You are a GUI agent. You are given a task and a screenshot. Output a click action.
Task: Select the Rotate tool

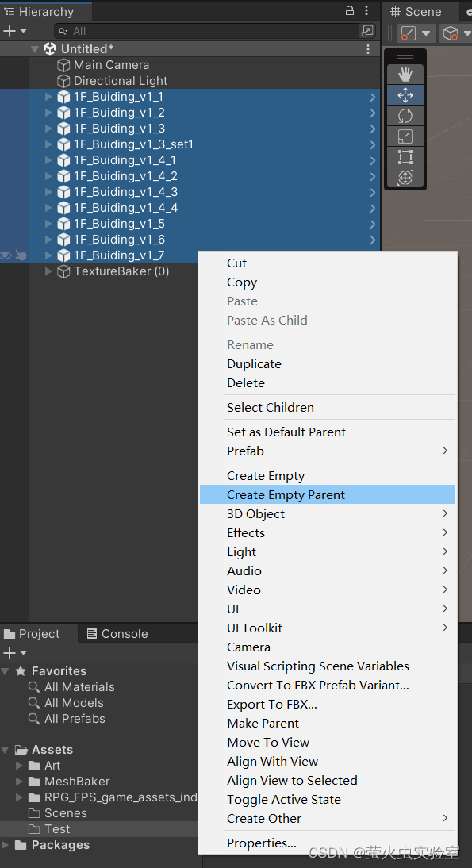coord(405,116)
